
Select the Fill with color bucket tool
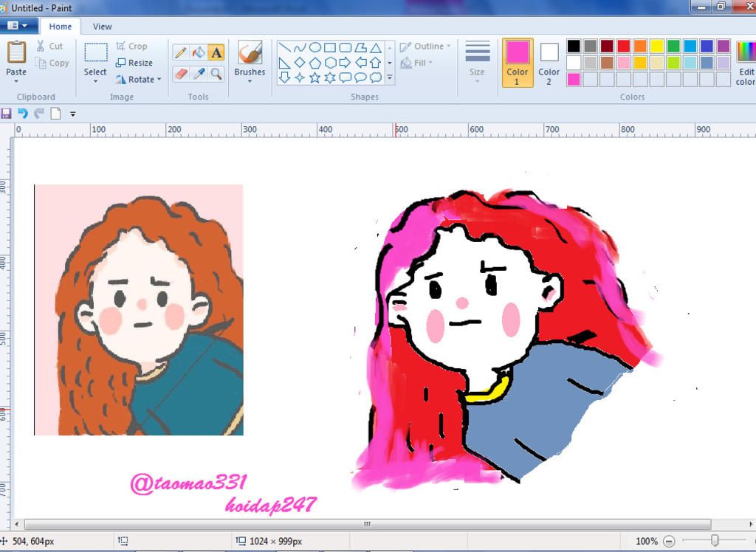point(199,52)
